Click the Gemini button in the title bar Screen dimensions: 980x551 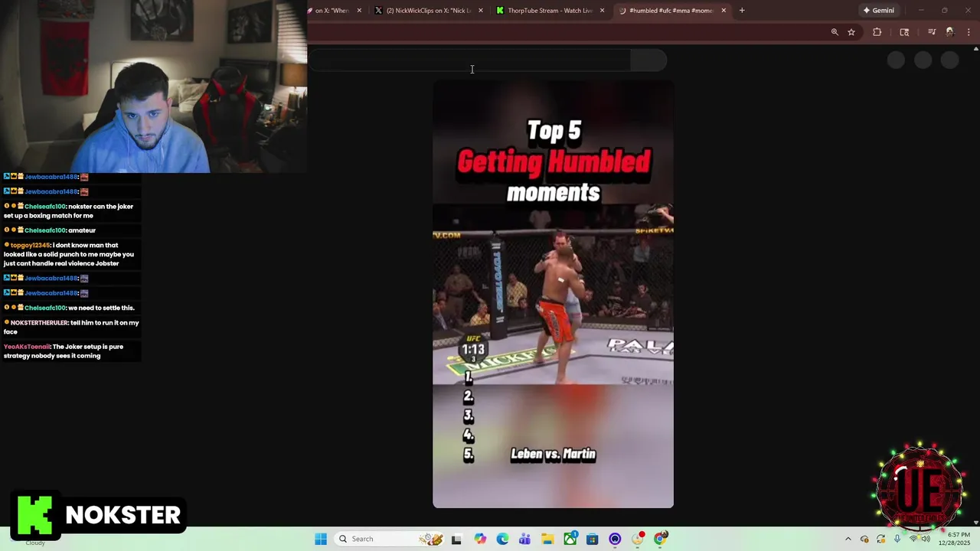click(x=878, y=11)
